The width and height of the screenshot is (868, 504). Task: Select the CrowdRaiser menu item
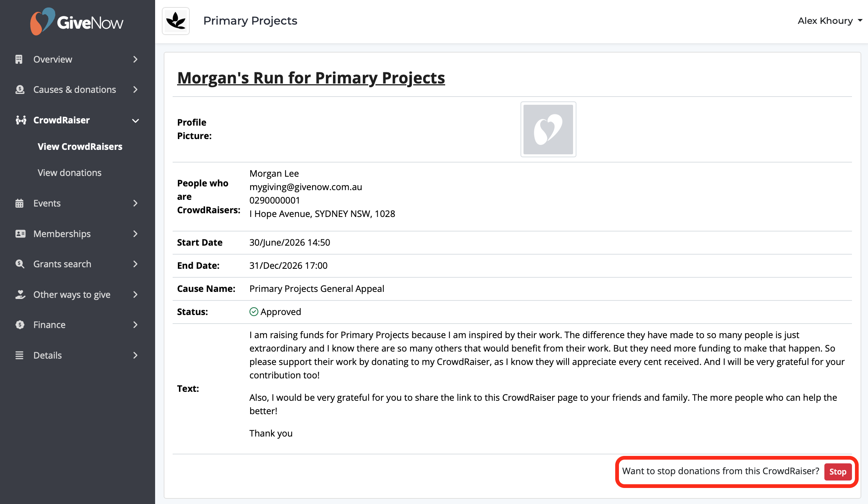pos(78,120)
